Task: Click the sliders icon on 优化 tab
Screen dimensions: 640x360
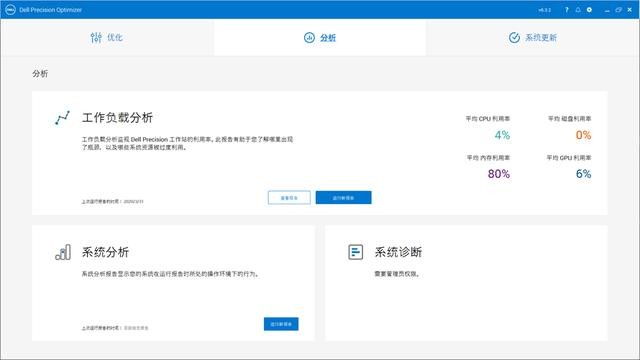Action: 96,38
